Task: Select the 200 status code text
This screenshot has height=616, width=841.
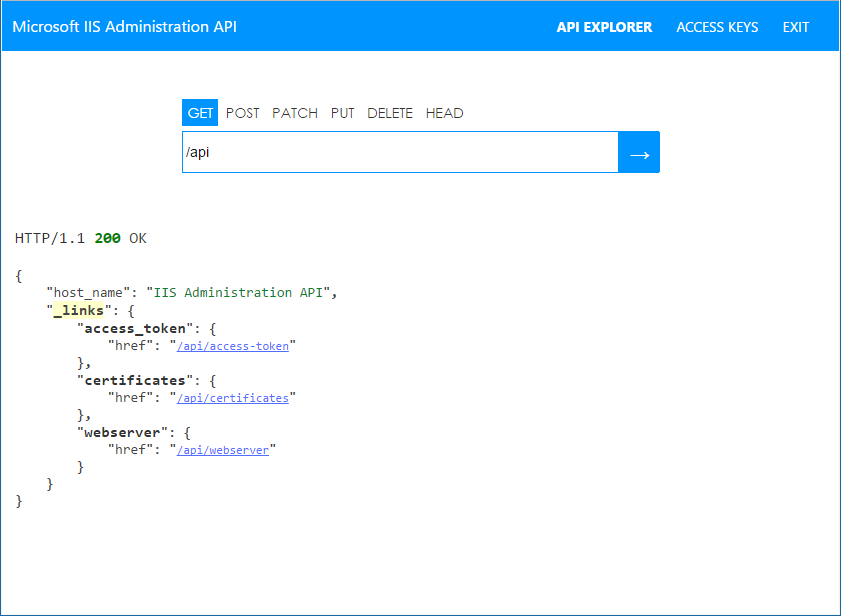Action: click(107, 238)
